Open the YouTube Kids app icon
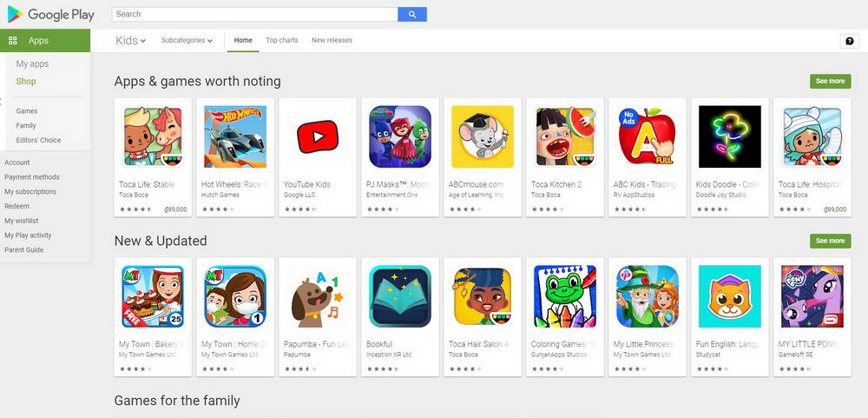Screen dimensions: 868x418 click(x=317, y=137)
